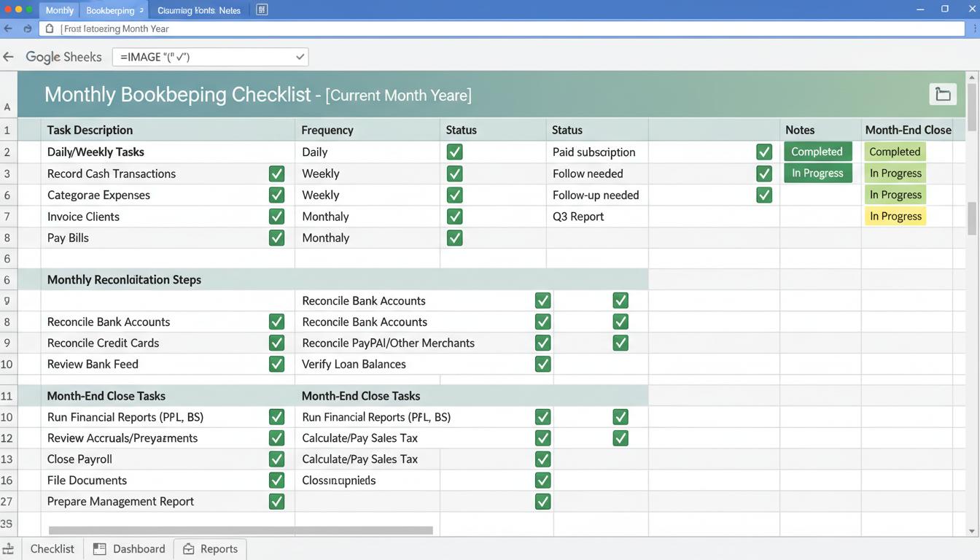This screenshot has width=980, height=560.
Task: Toggle the File Documents checkbox
Action: tap(276, 480)
